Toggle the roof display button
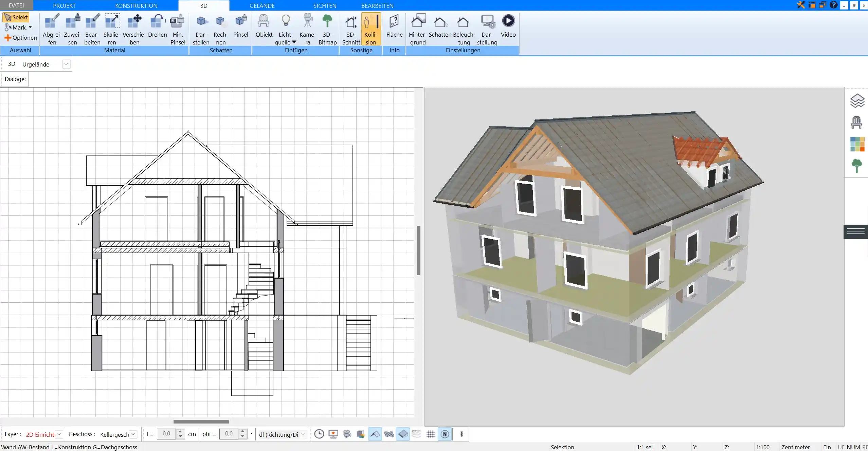 click(x=375, y=434)
